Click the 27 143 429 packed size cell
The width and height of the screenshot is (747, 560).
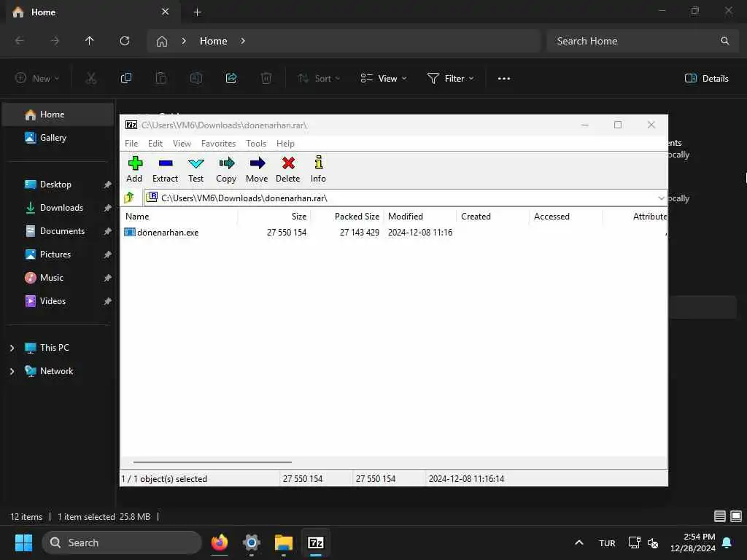(359, 233)
